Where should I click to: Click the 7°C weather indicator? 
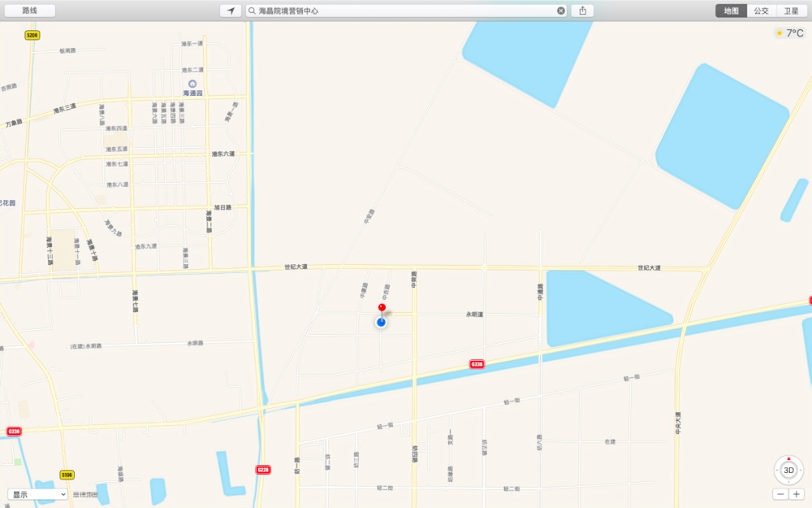pos(789,33)
